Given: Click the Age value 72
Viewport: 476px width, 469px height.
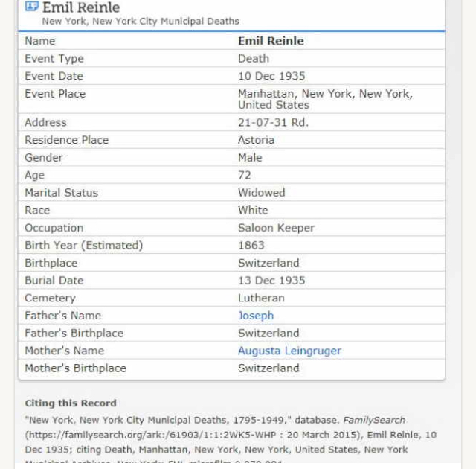Looking at the screenshot, I should 245,175.
